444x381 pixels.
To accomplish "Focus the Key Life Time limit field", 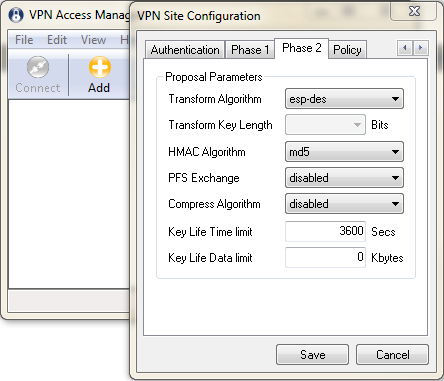I will (x=325, y=231).
